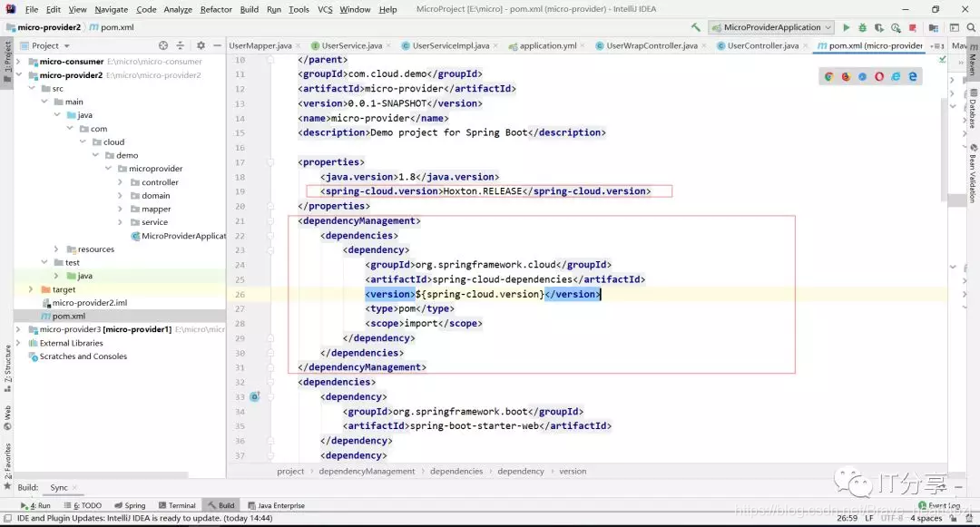Open the Event Log button
980x527 pixels.
[939, 505]
